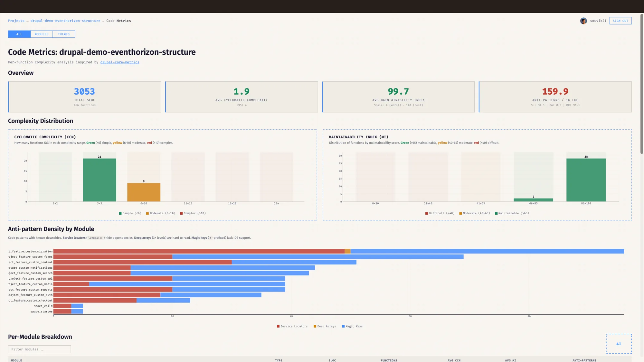Click the Avg Maintainability Index 99.7 card

coord(398,97)
